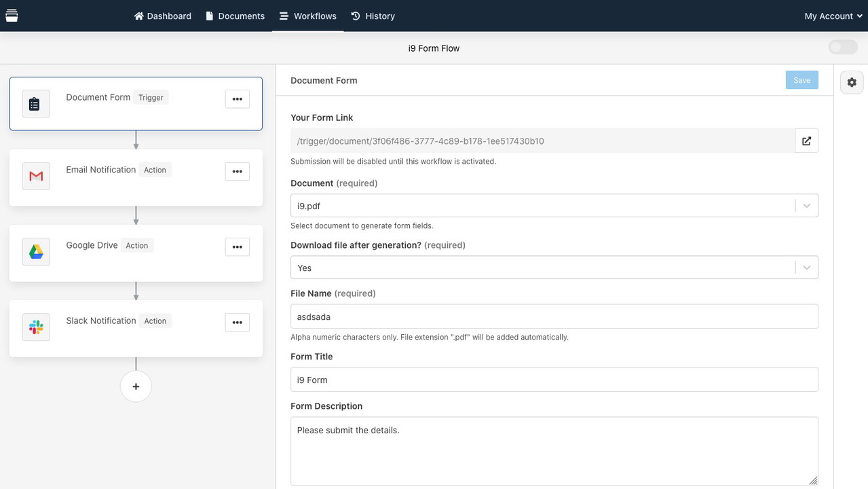
Task: Select the Slack Notification icon
Action: coord(36,327)
